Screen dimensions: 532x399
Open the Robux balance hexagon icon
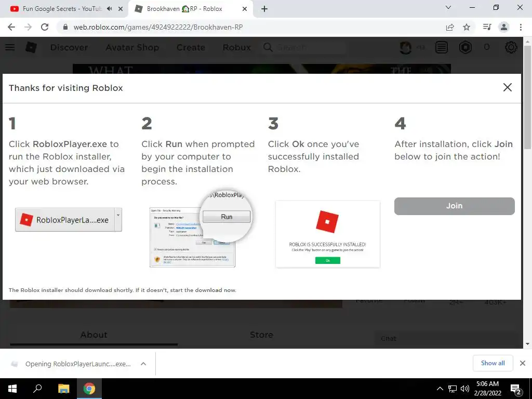tap(465, 47)
